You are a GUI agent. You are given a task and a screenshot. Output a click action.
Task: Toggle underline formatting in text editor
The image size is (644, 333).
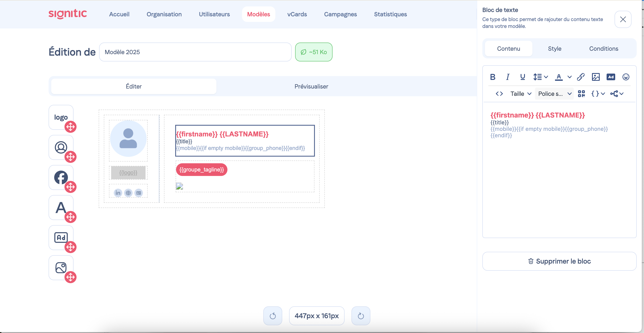(x=522, y=77)
